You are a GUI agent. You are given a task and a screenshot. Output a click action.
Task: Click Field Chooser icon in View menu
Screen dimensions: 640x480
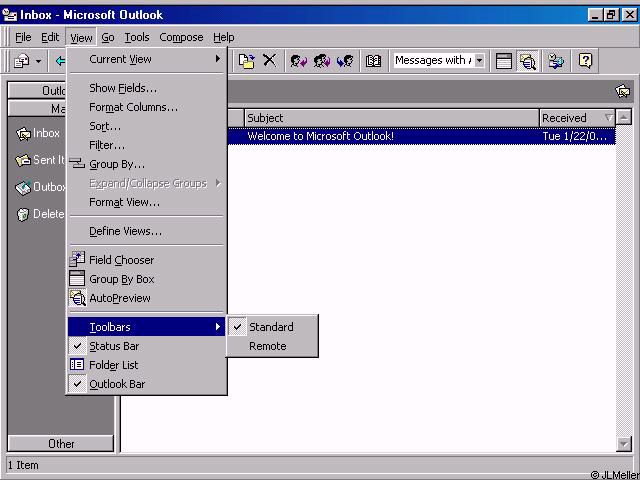(77, 260)
